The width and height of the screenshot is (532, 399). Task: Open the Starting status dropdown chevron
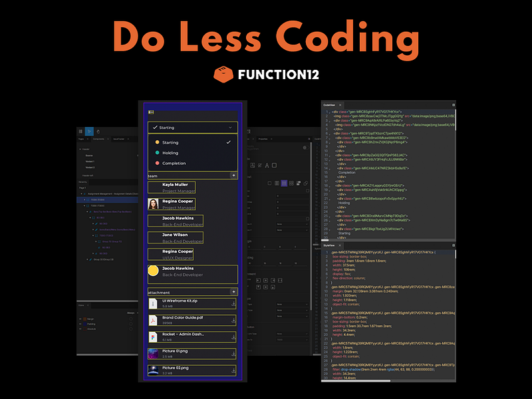click(x=230, y=128)
